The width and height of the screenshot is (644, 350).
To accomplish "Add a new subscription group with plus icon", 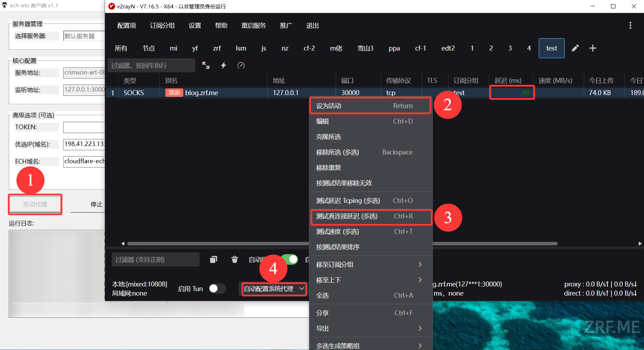I will click(593, 48).
